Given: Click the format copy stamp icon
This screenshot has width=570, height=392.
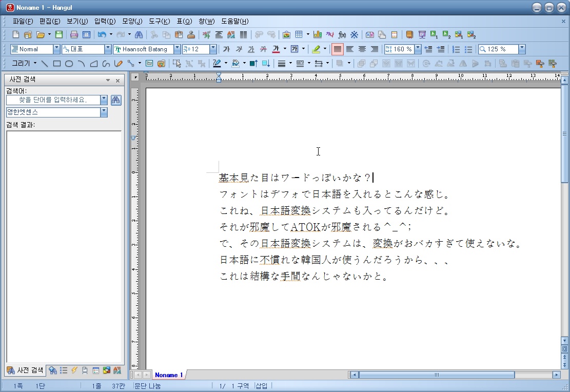Looking at the screenshot, I should coord(191,34).
